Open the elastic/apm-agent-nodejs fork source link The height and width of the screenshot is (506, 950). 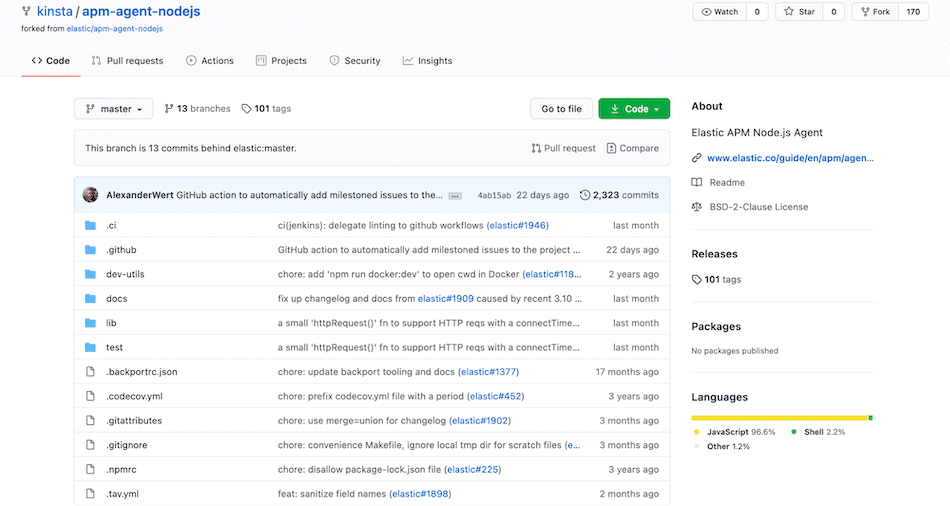click(114, 29)
